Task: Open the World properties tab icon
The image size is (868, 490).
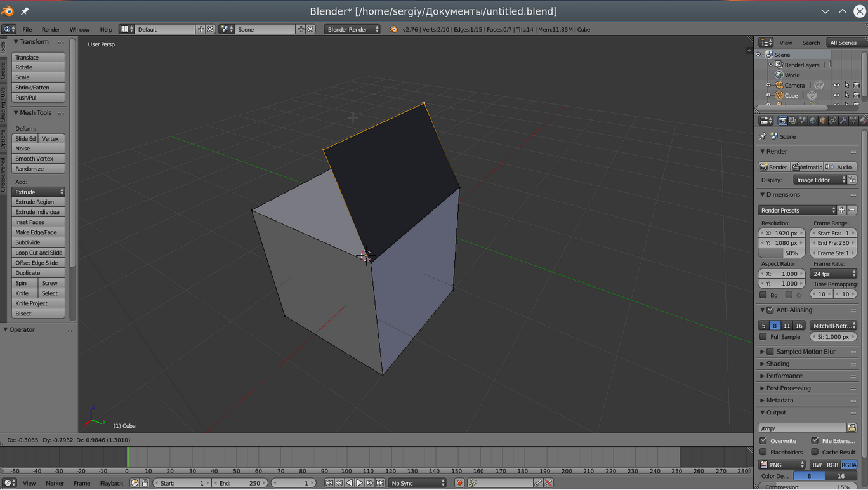Action: tap(813, 121)
